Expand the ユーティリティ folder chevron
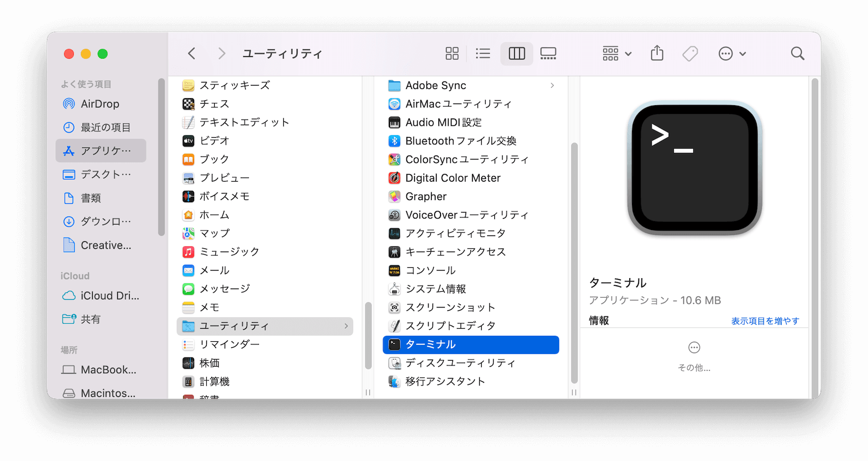This screenshot has width=868, height=461. point(346,326)
